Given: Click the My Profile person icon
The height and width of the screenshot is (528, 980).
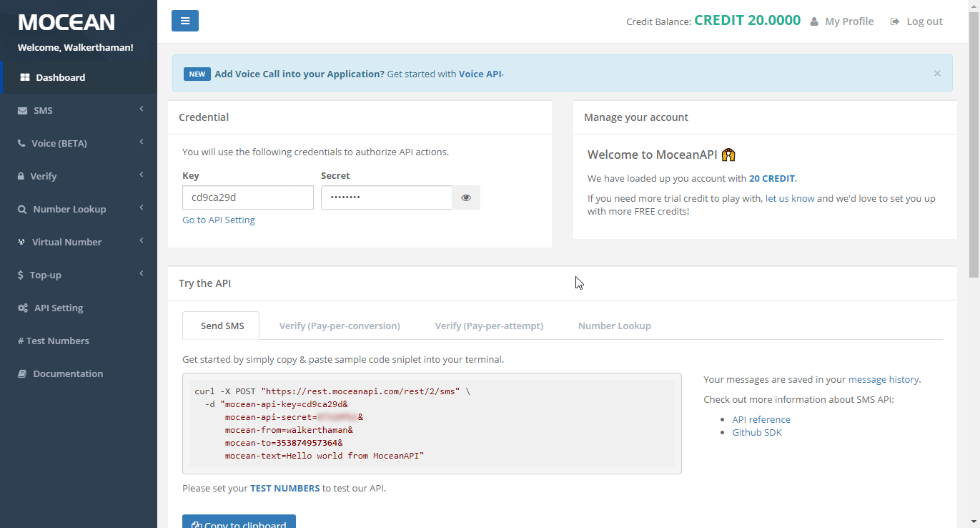Looking at the screenshot, I should 814,21.
